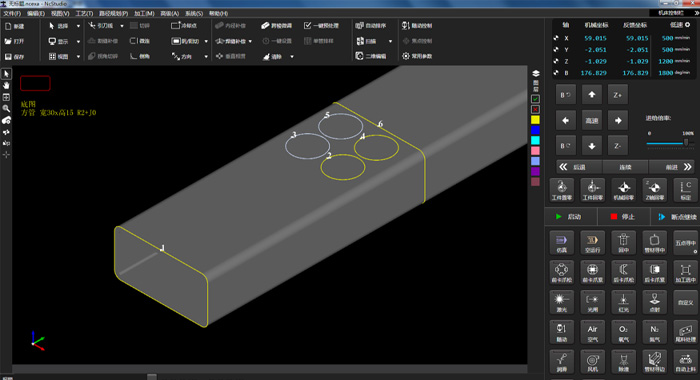Viewport: 700px width, 380px height.
Task: Open the 清除 clear dropdown arrow
Action: click(x=292, y=57)
